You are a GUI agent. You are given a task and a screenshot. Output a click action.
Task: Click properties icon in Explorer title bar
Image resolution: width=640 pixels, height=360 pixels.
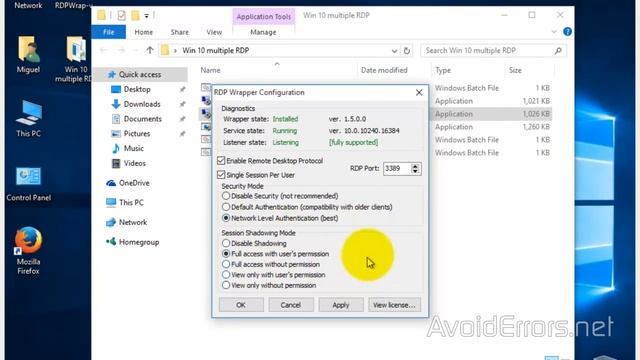tap(121, 16)
